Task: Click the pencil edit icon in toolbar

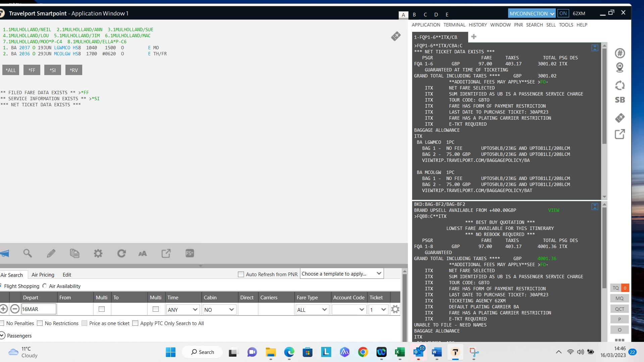Action: (51, 253)
